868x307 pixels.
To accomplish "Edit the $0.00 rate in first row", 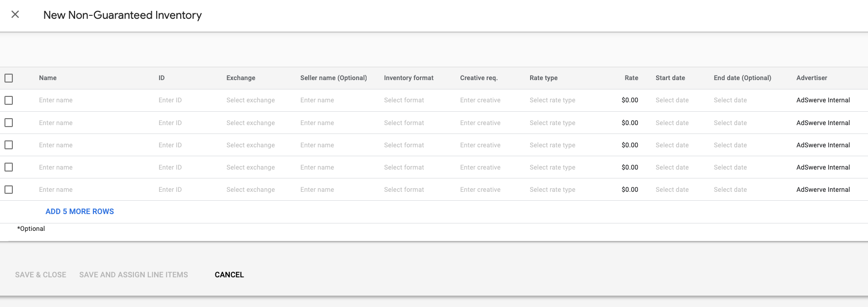I will (630, 100).
